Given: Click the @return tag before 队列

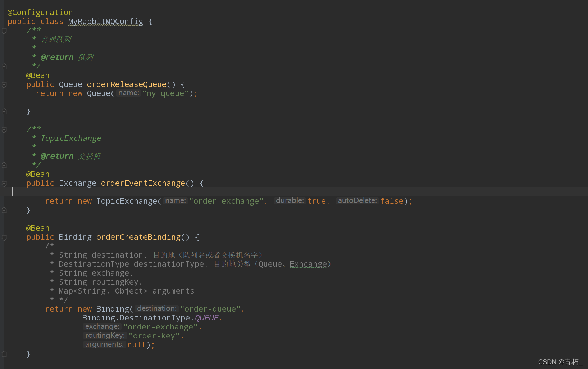Looking at the screenshot, I should point(57,57).
